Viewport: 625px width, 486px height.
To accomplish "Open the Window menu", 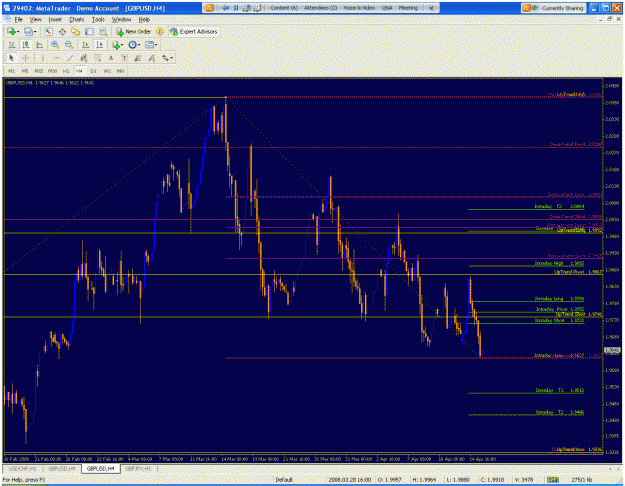I will pos(121,19).
